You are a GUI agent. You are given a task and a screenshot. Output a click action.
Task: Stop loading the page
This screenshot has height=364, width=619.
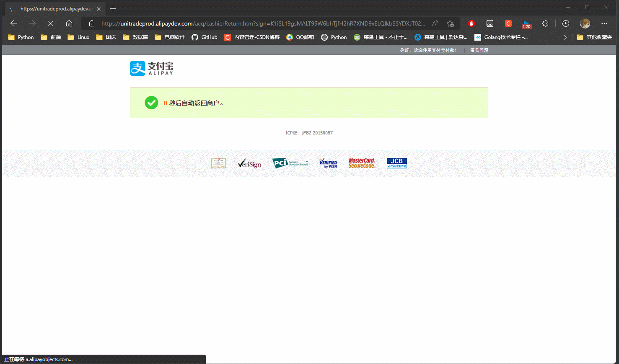tap(51, 23)
